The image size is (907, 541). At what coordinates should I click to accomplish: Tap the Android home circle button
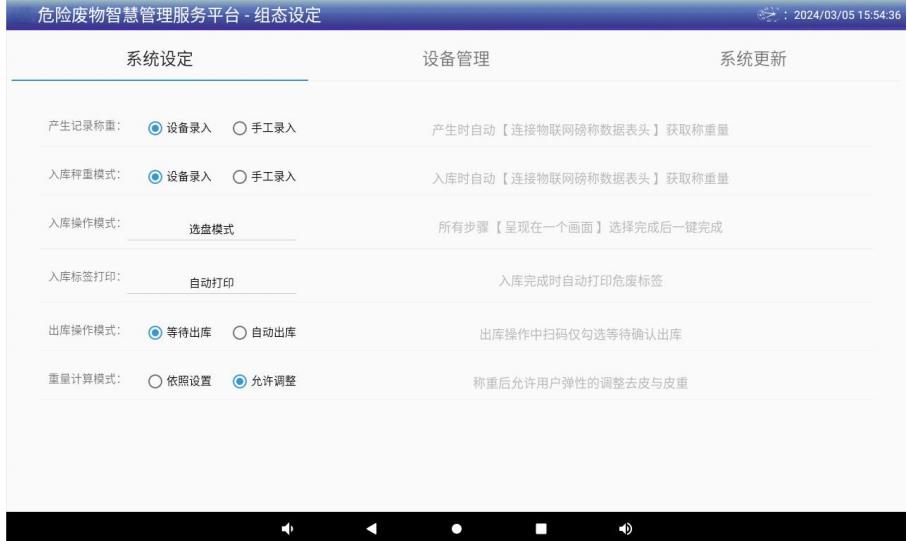pyautogui.click(x=457, y=527)
